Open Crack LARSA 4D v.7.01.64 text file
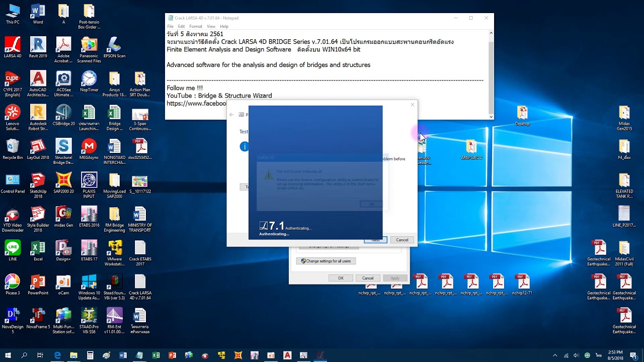This screenshot has height=362, width=644. 140,287
